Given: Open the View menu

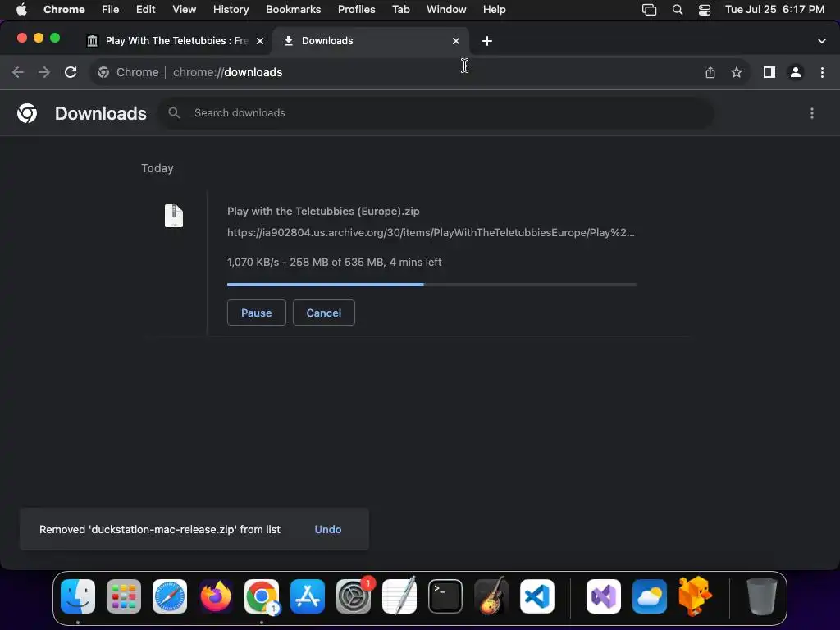Looking at the screenshot, I should 185,10.
